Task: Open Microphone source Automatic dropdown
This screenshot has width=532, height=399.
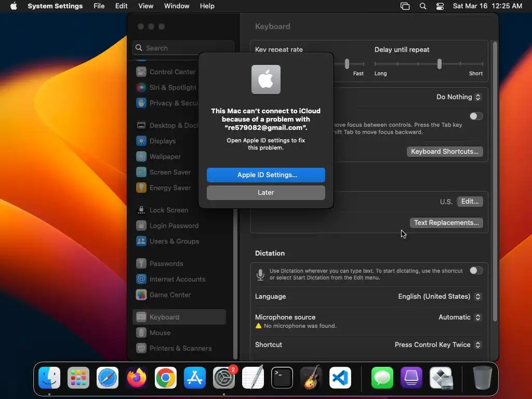Action: [x=460, y=317]
